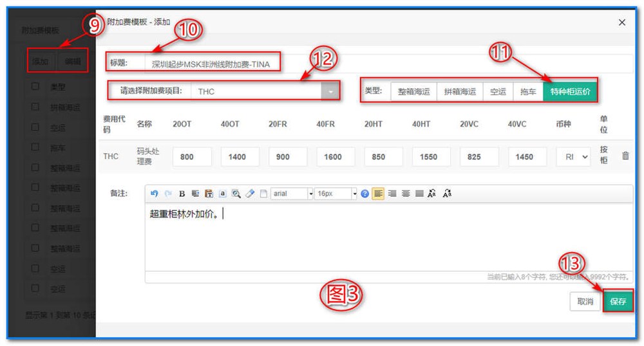Screen dimensions: 644x346
Task: Click the 币种 column header
Action: pyautogui.click(x=563, y=124)
